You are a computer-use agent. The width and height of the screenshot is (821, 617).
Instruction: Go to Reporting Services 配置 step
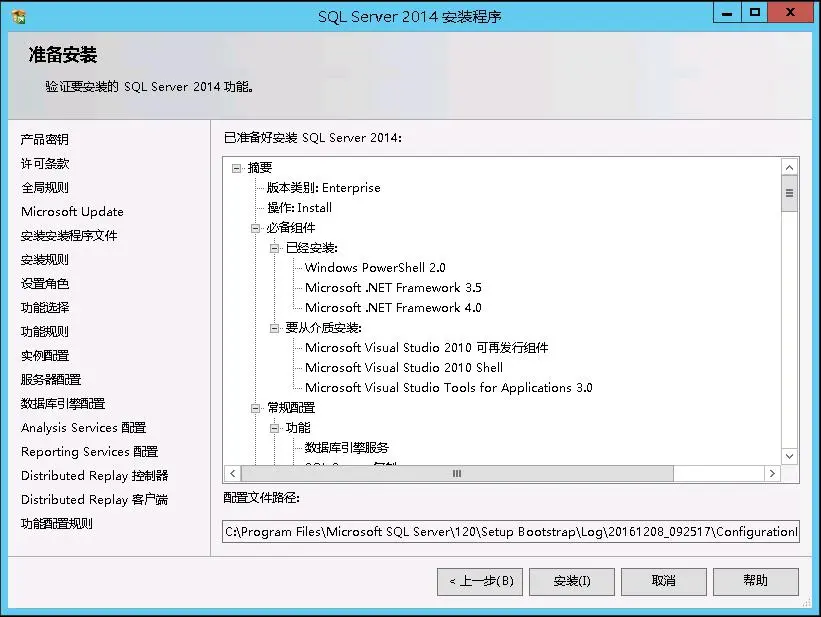coord(89,452)
